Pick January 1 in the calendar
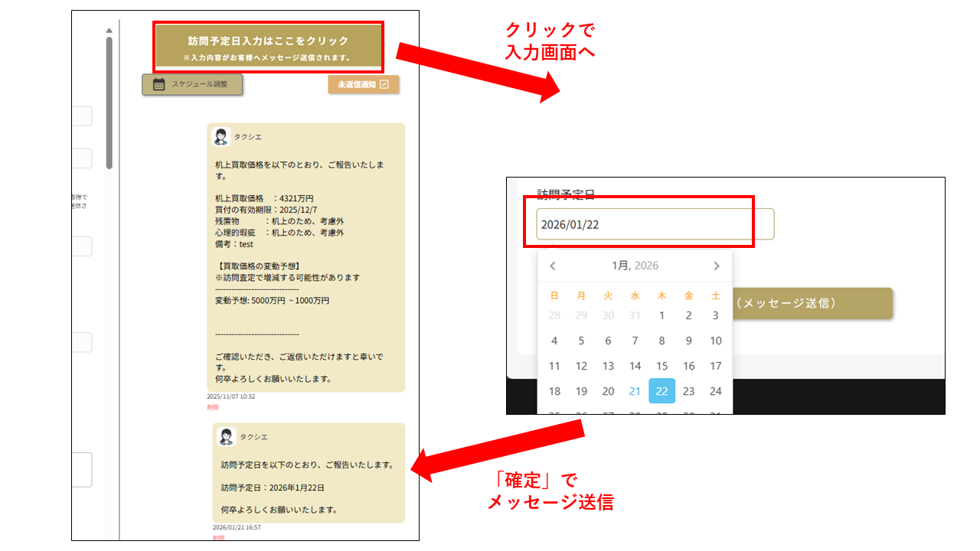 click(x=661, y=315)
